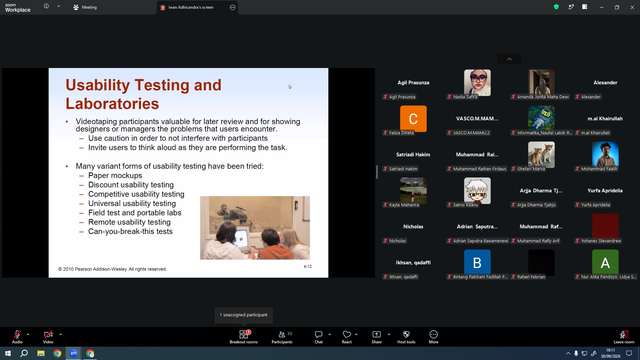Click the Leave room button

pos(624,337)
